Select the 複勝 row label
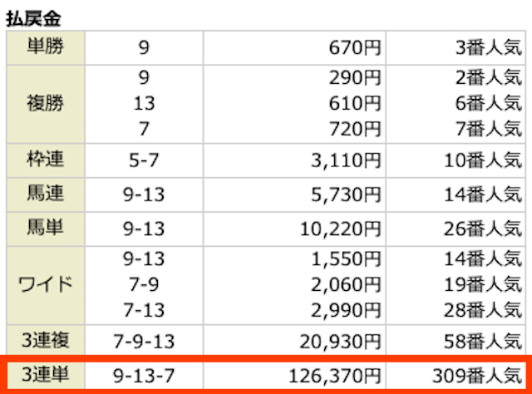This screenshot has width=532, height=394. tap(45, 103)
